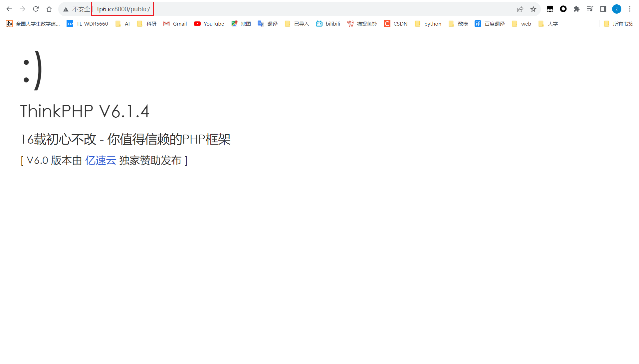Viewport: 639px width, 364px height.
Task: Expand the 所有书签 all bookmarks folder
Action: [619, 24]
